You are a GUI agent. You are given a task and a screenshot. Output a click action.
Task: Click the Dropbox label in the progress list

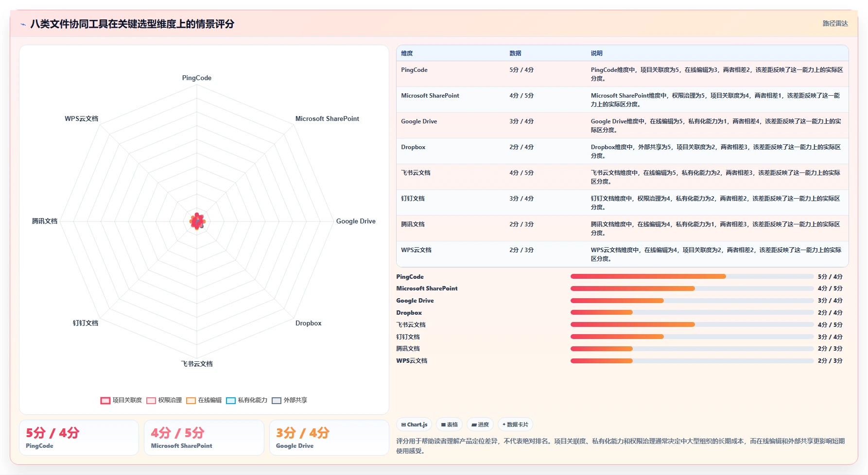coord(409,313)
